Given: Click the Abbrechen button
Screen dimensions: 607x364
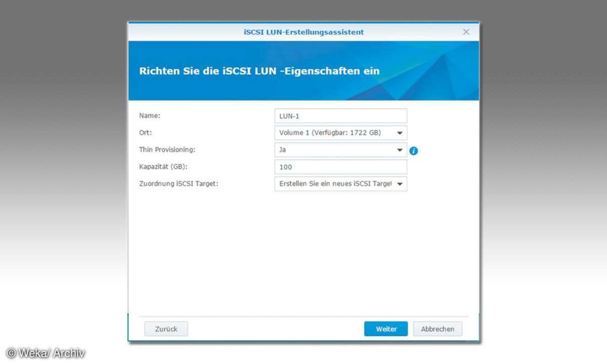Looking at the screenshot, I should [x=438, y=329].
